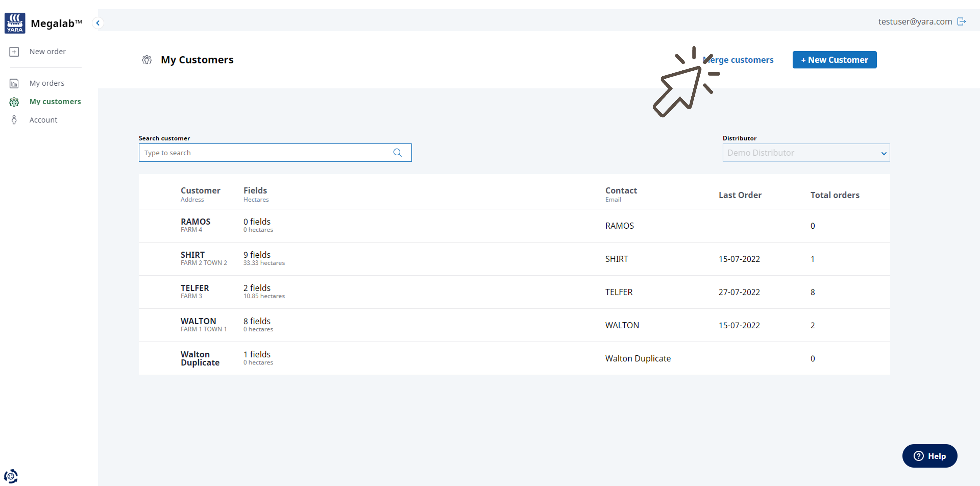This screenshot has width=980, height=486.
Task: Click the search magnifier icon
Action: point(397,153)
